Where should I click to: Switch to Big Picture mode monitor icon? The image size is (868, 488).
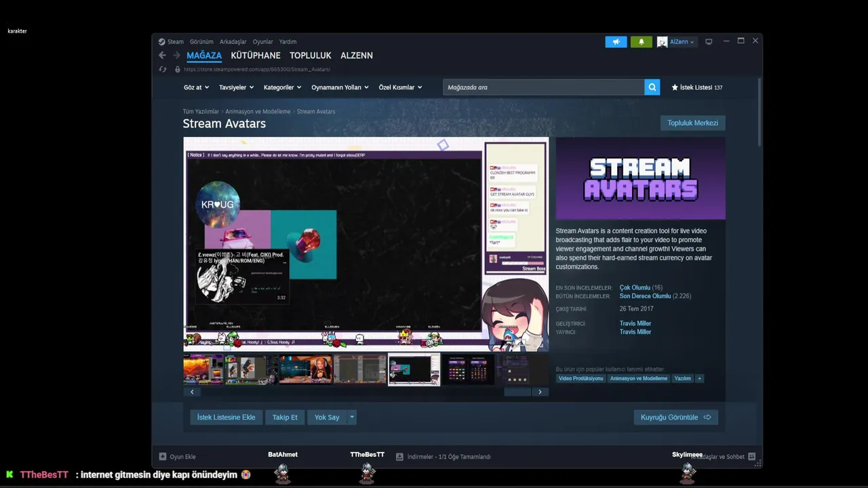[x=709, y=42]
